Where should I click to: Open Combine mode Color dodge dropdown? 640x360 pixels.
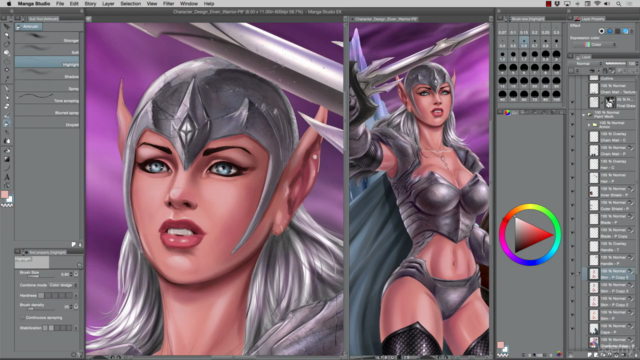pyautogui.click(x=63, y=285)
